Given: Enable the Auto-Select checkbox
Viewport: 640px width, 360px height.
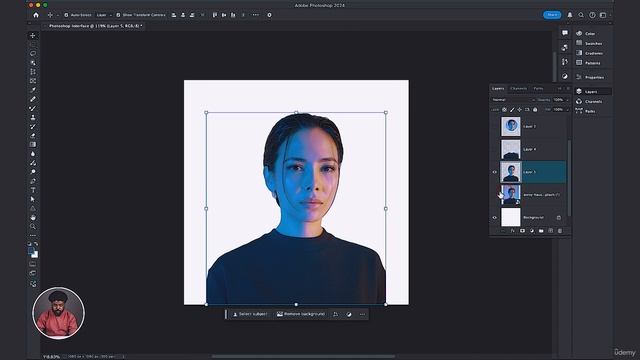Looking at the screenshot, I should 66,15.
